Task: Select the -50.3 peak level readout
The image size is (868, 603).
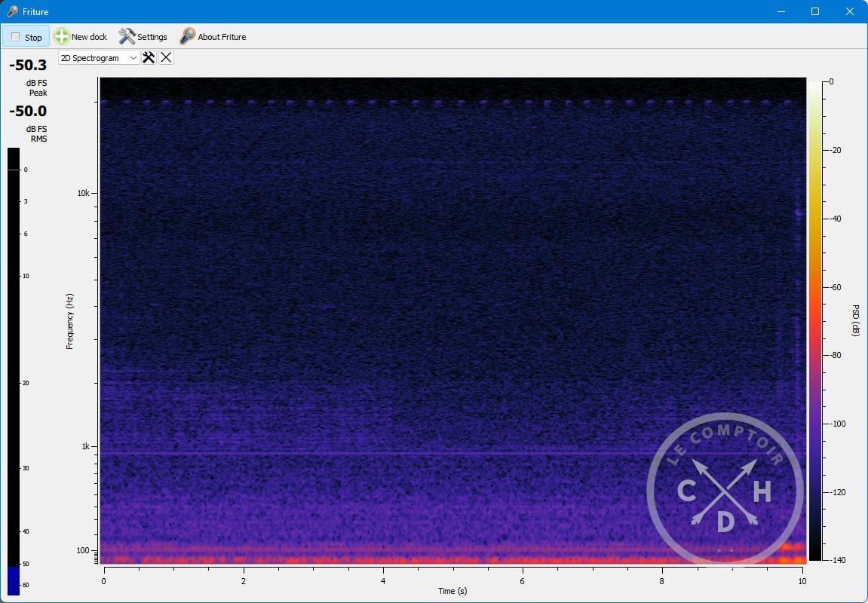Action: click(x=28, y=66)
